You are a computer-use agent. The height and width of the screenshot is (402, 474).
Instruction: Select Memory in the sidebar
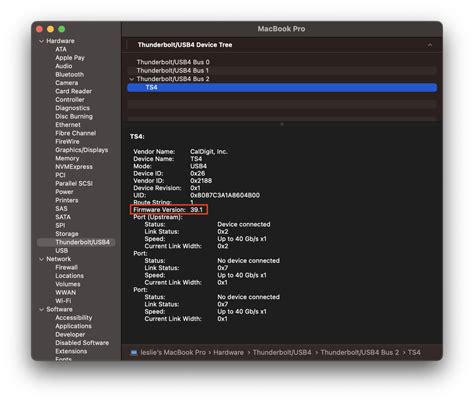[67, 158]
